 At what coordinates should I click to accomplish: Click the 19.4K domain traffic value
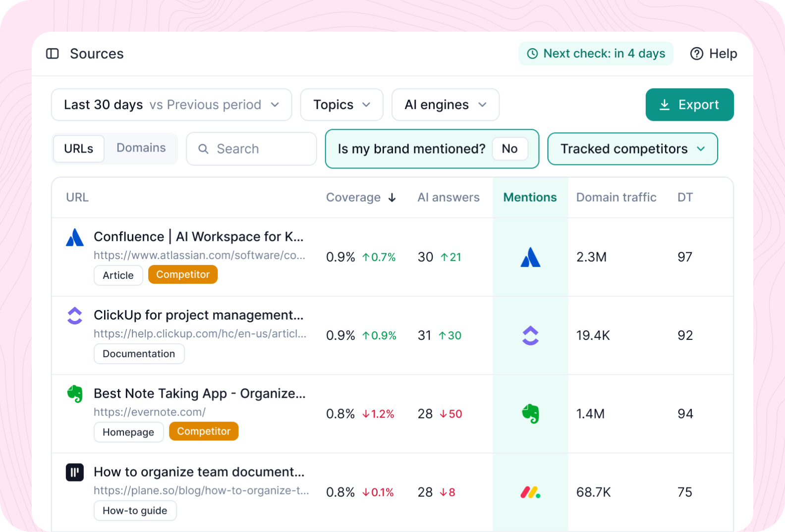point(593,335)
